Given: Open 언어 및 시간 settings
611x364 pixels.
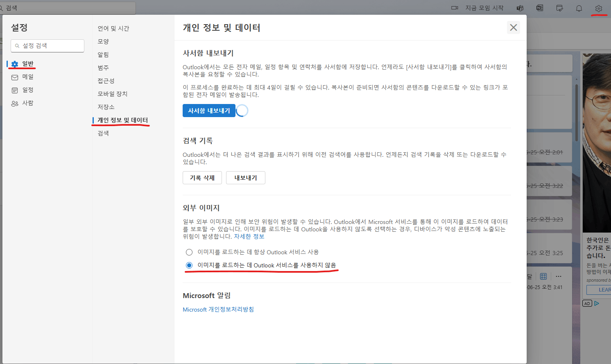Looking at the screenshot, I should click(113, 28).
